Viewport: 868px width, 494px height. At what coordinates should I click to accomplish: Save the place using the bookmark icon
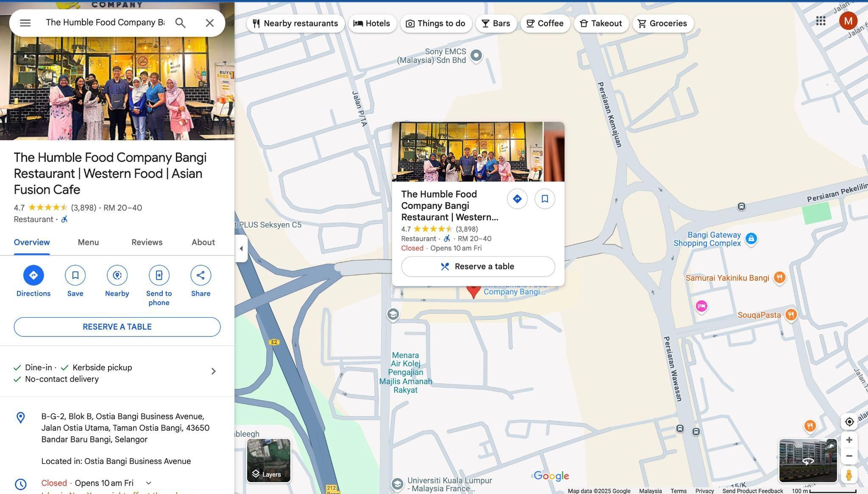point(75,275)
